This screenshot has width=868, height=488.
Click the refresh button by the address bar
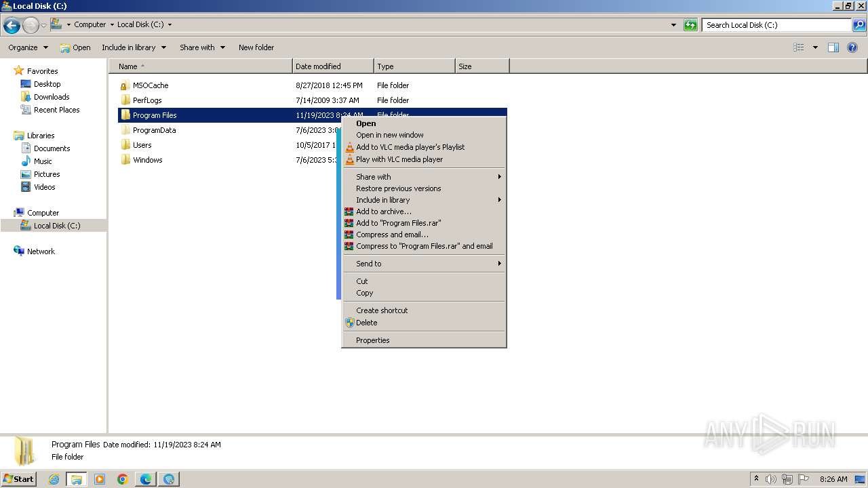[690, 25]
